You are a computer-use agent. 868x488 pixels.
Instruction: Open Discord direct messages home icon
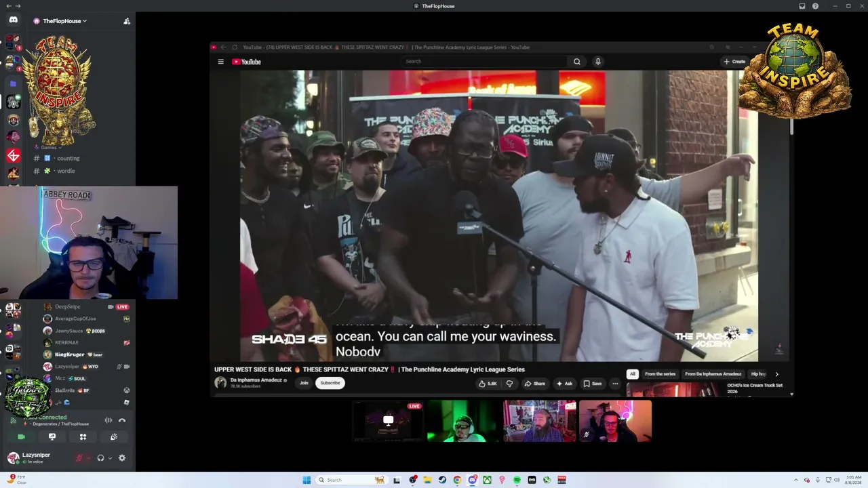point(13,20)
